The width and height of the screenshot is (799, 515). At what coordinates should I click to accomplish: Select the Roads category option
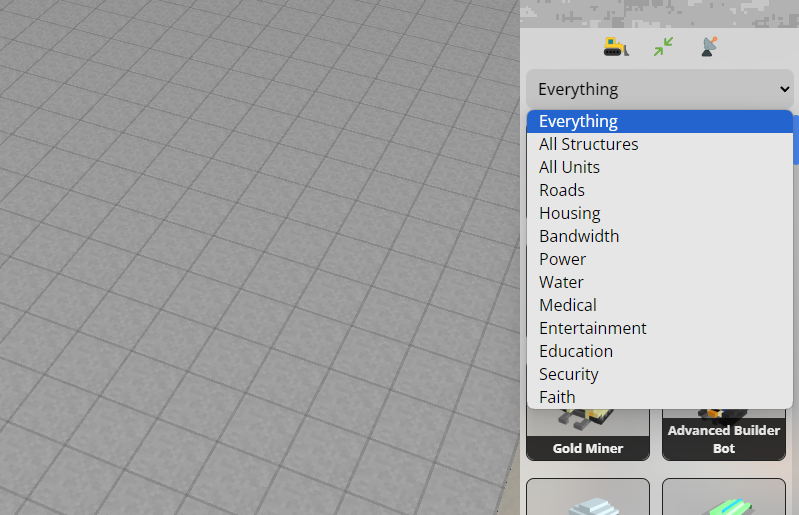tap(660, 190)
